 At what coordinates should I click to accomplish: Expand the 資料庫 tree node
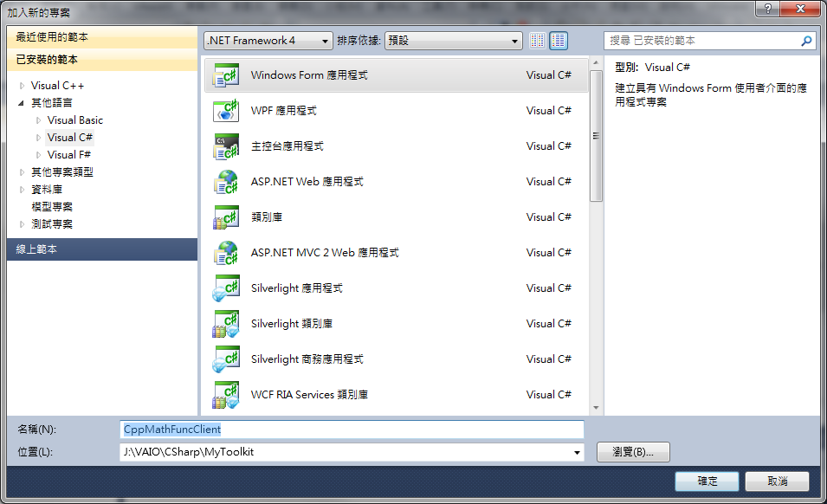pos(22,190)
